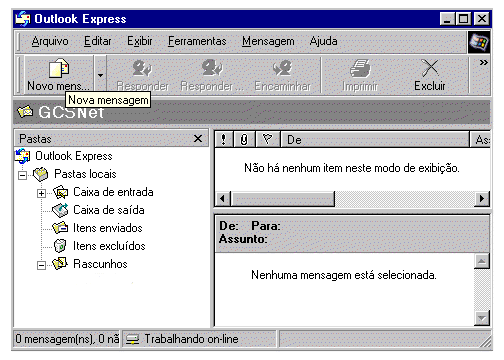Click the Itens enviados folder icon
Image resolution: width=504 pixels, height=360 pixels.
pos(60,228)
